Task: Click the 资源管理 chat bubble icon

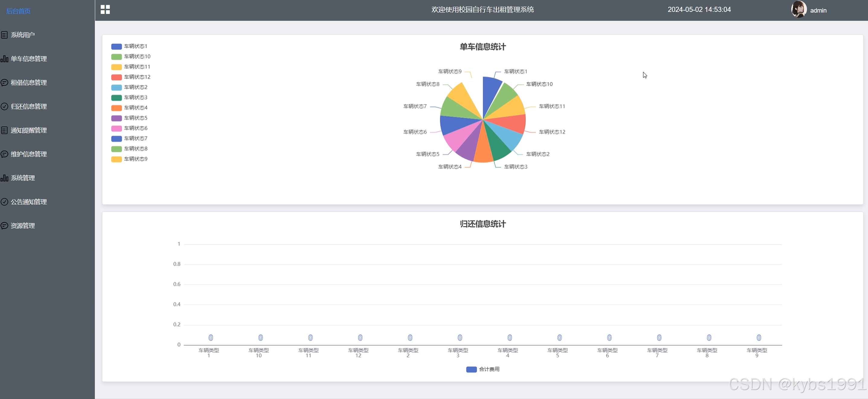Action: (x=5, y=225)
